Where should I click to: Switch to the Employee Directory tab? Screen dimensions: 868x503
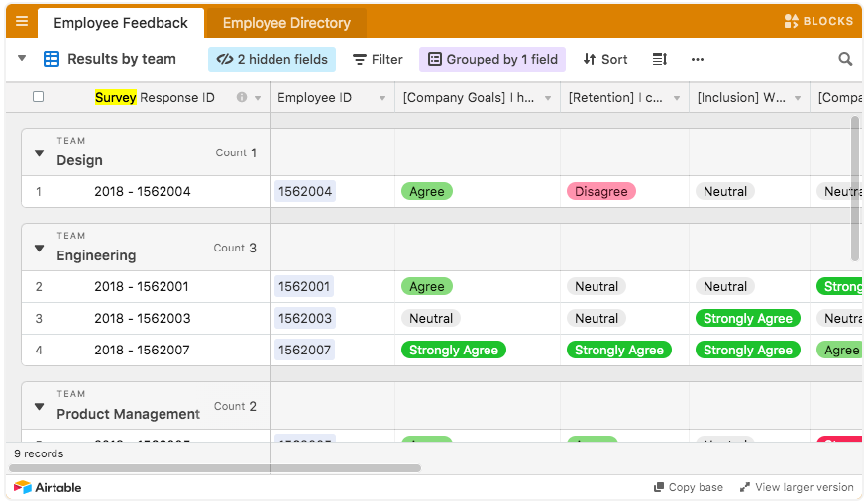click(x=286, y=23)
